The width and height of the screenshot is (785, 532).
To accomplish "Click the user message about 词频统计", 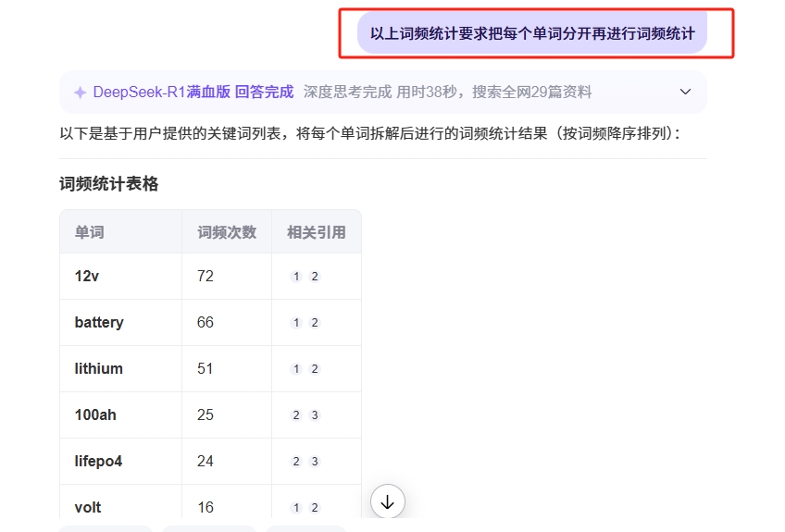I will (532, 33).
